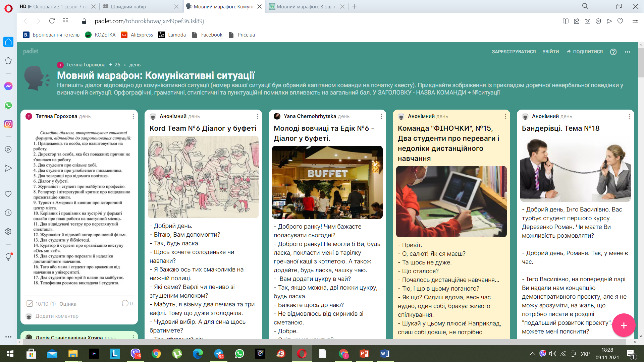Open Messenger in Opera sidebar

point(8,86)
